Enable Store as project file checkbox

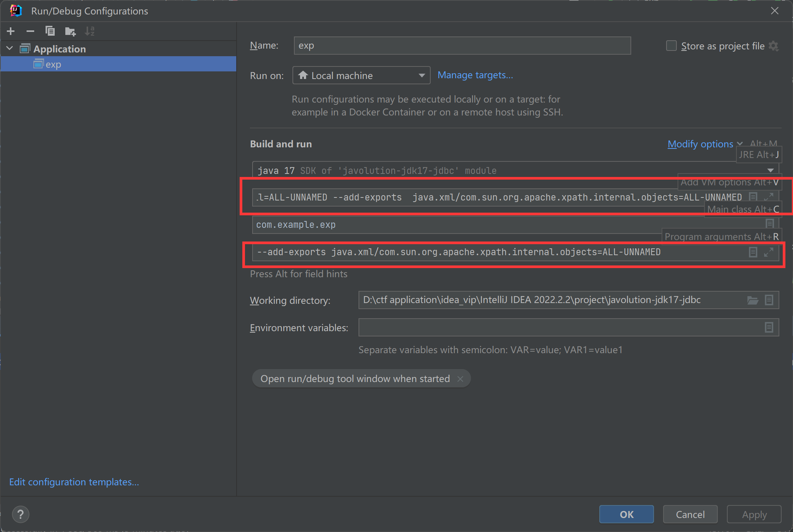tap(671, 46)
